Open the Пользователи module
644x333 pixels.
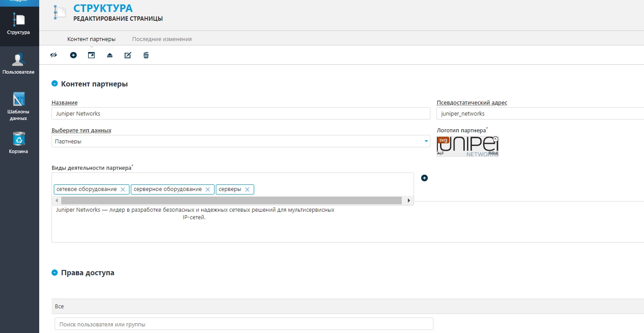pyautogui.click(x=19, y=64)
